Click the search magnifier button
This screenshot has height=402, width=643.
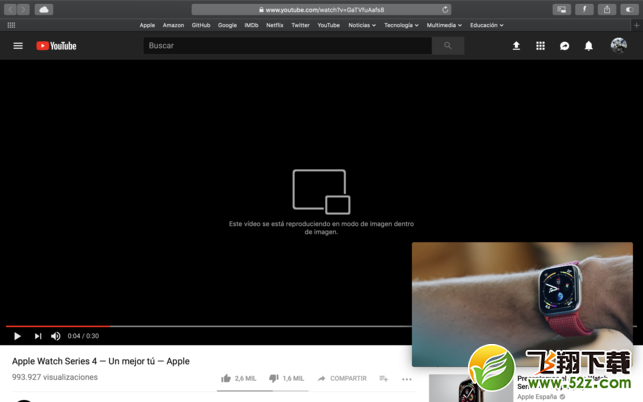coord(448,46)
